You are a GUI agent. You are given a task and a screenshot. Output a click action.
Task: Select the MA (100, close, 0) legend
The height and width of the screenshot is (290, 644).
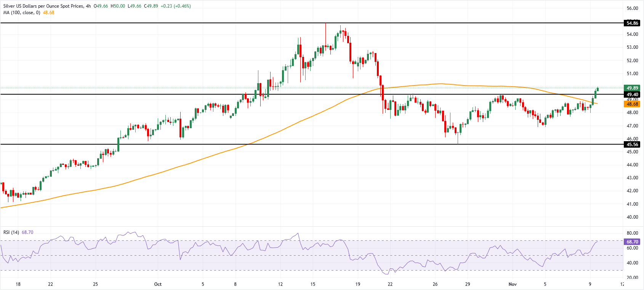(x=22, y=13)
